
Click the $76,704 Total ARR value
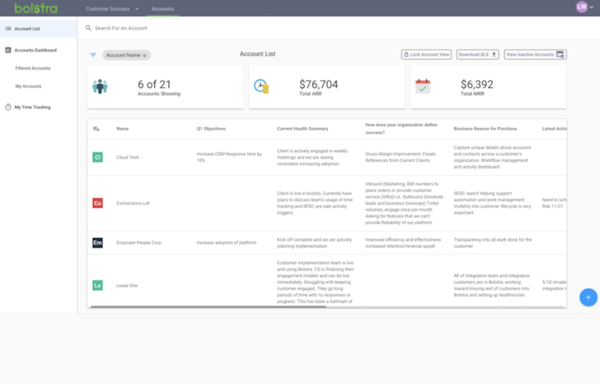tap(318, 84)
